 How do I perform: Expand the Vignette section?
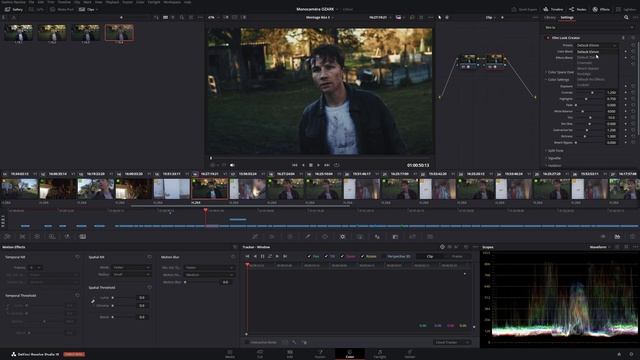tap(554, 158)
